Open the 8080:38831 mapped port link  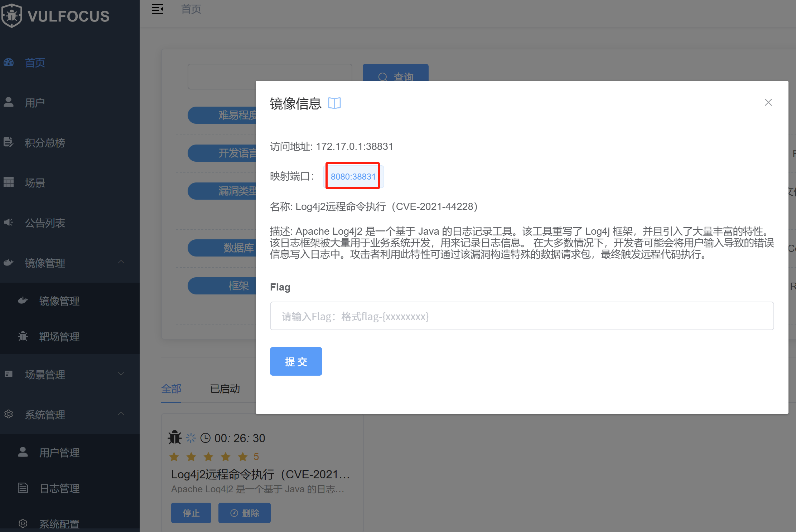pyautogui.click(x=353, y=176)
